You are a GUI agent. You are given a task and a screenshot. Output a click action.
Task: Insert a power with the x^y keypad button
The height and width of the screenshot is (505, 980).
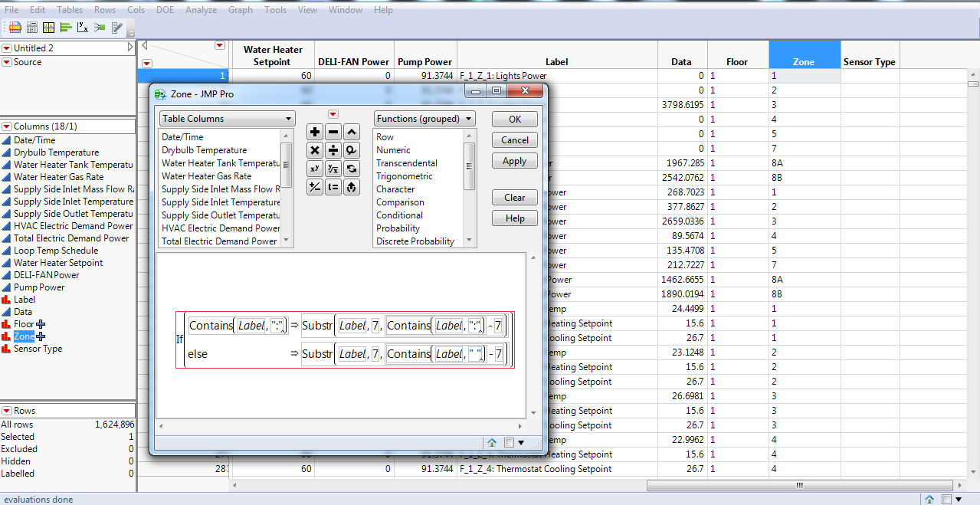[315, 169]
